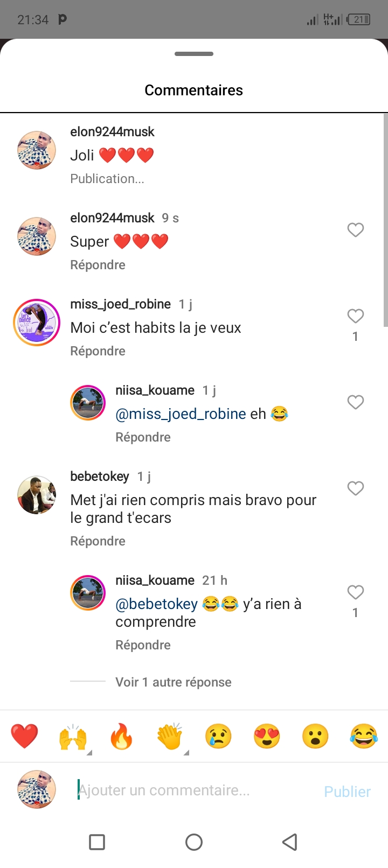Like niisa_kouame's "y'a rien à comprendre" reply

[355, 592]
